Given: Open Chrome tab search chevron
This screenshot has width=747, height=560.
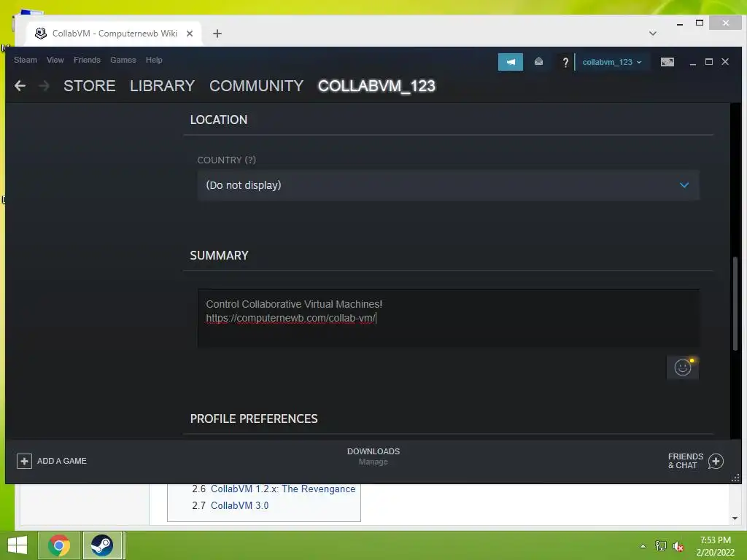Looking at the screenshot, I should click(653, 34).
